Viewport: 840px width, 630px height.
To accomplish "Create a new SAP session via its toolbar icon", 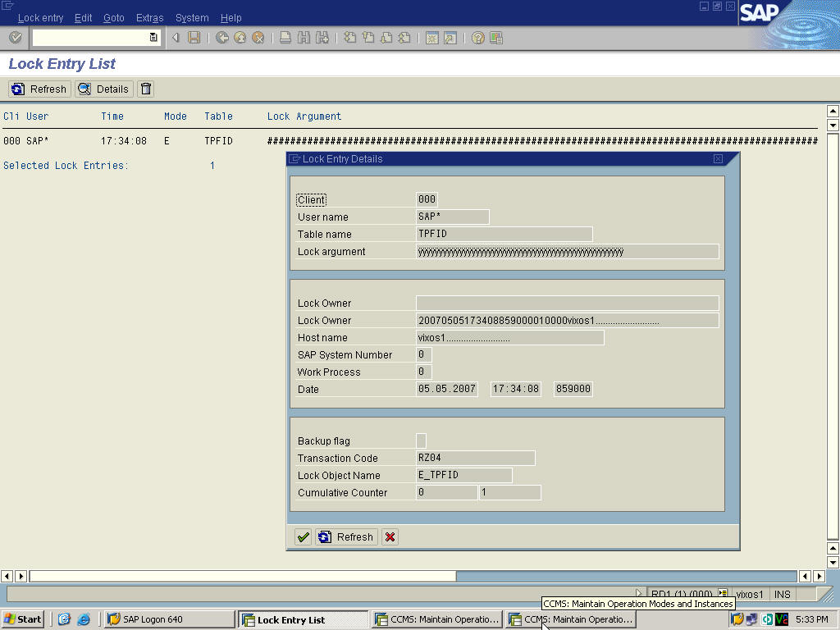I will click(433, 37).
